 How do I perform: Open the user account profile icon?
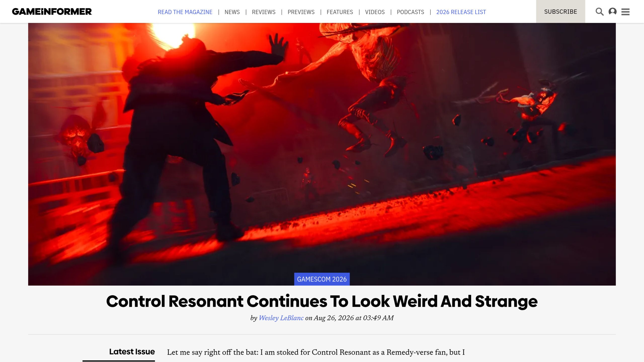[613, 12]
